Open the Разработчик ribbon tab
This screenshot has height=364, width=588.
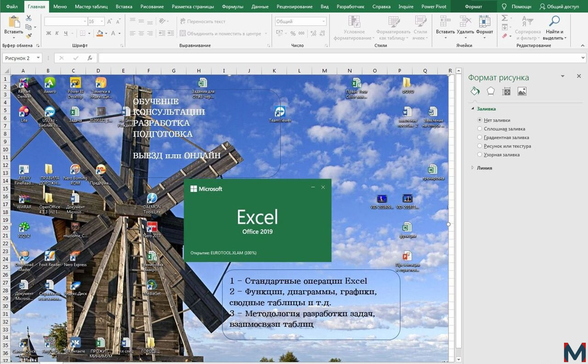(x=351, y=6)
